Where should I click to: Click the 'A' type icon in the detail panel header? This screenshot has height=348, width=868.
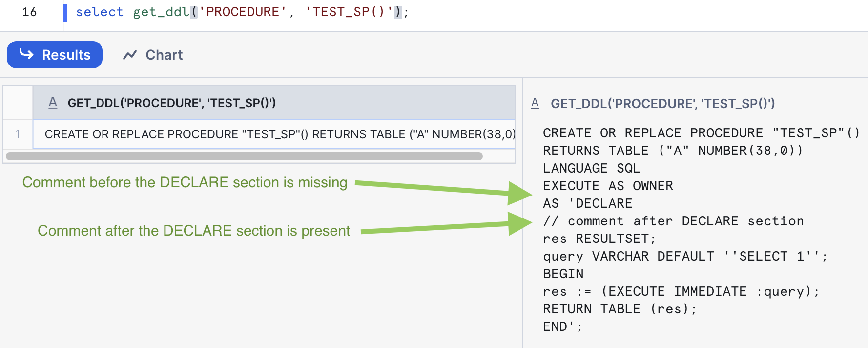[x=535, y=104]
